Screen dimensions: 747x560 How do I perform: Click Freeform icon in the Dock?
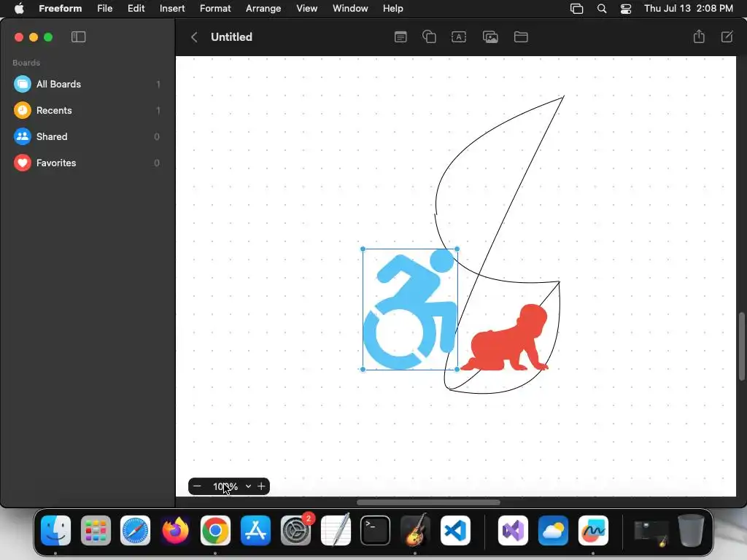pyautogui.click(x=593, y=531)
